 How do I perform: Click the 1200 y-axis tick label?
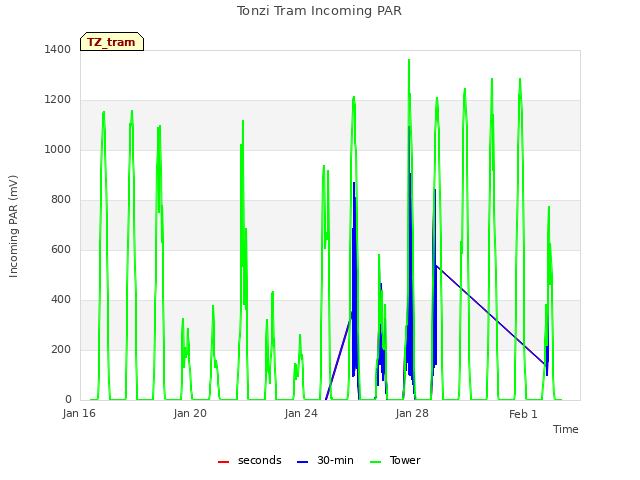(58, 100)
